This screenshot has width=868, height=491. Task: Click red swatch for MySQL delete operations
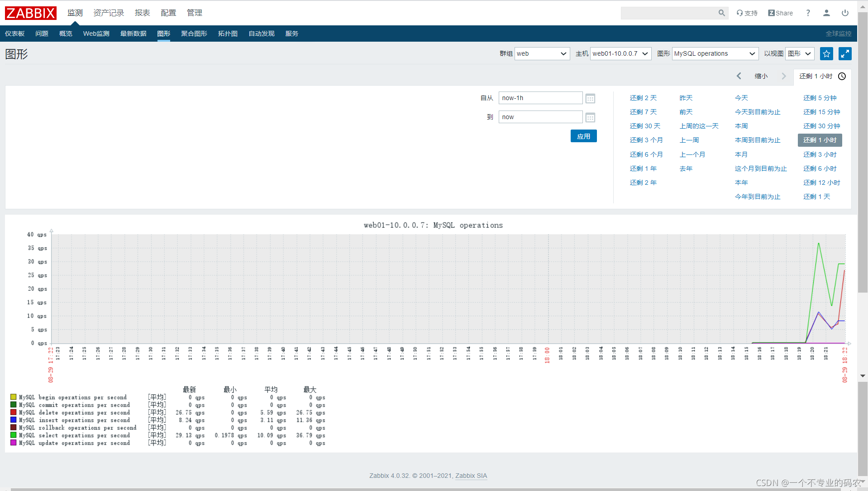14,413
